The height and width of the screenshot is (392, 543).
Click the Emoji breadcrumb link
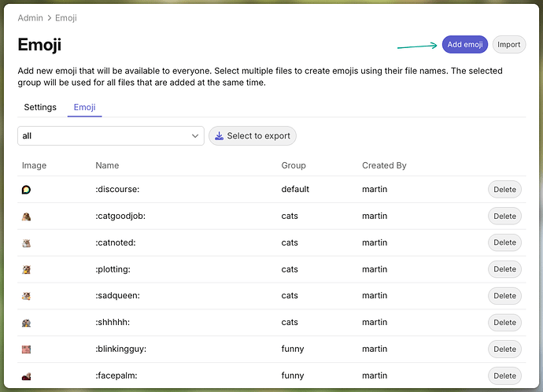coord(66,18)
